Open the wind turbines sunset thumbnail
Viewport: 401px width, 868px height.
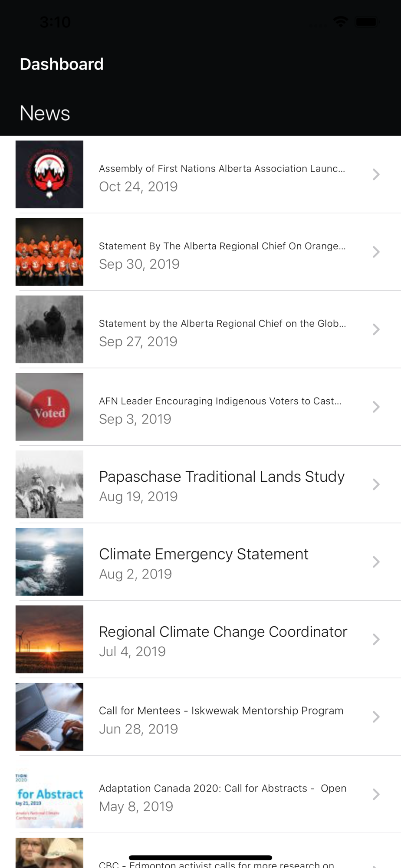coord(49,639)
